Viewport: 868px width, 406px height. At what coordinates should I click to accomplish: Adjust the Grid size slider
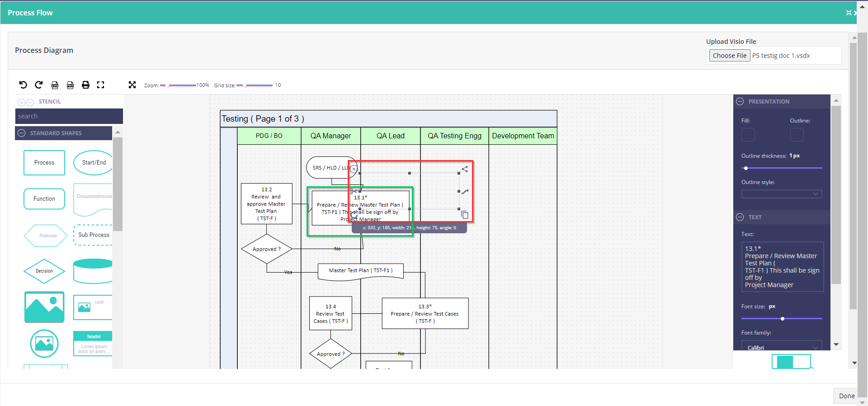coord(255,85)
